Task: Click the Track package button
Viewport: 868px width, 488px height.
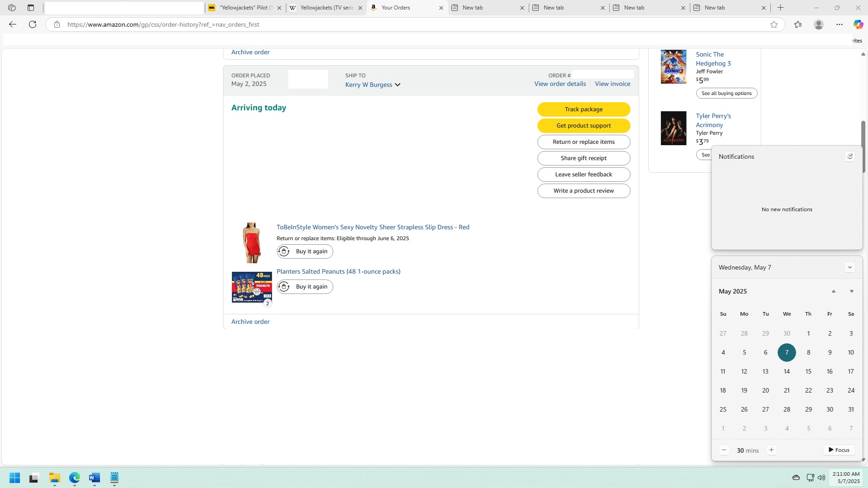Action: 583,109
